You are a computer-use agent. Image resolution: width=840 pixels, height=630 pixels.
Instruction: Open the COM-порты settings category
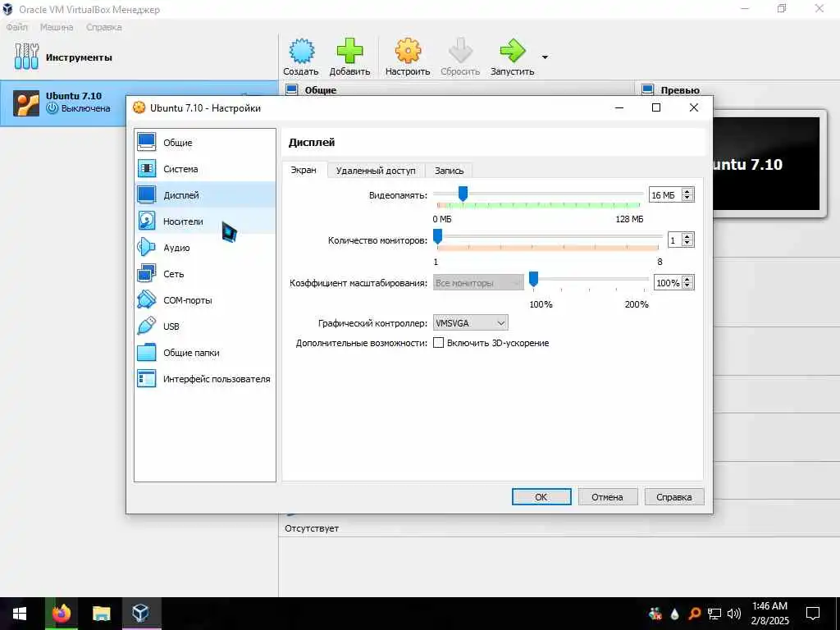click(204, 300)
